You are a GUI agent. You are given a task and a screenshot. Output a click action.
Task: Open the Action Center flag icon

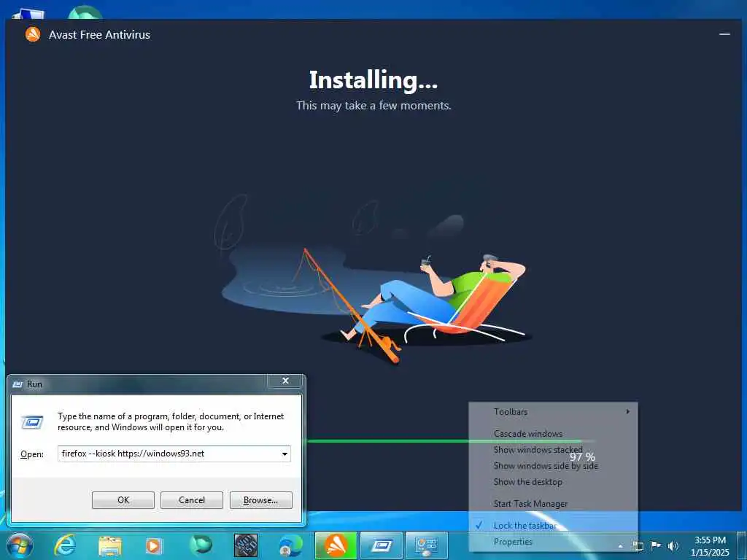pyautogui.click(x=656, y=545)
